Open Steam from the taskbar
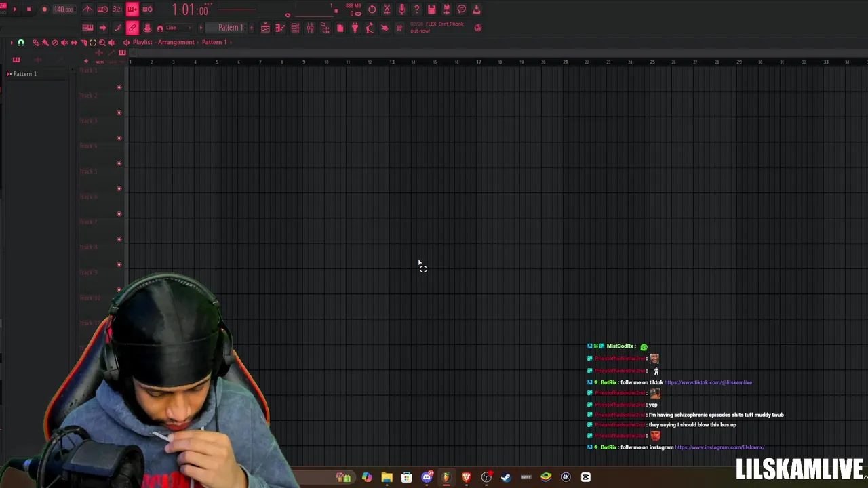This screenshot has width=868, height=488. click(x=506, y=477)
